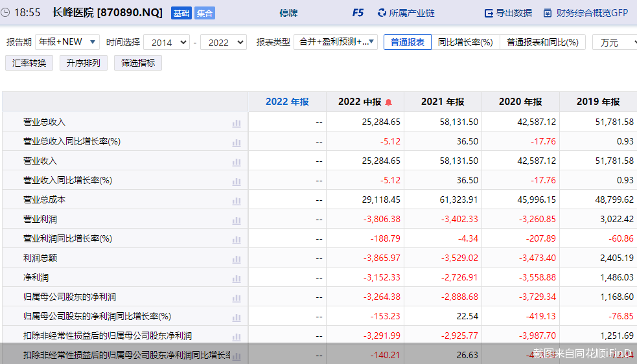
Task: Click the red bell next to 2022 中报
Action: click(389, 102)
